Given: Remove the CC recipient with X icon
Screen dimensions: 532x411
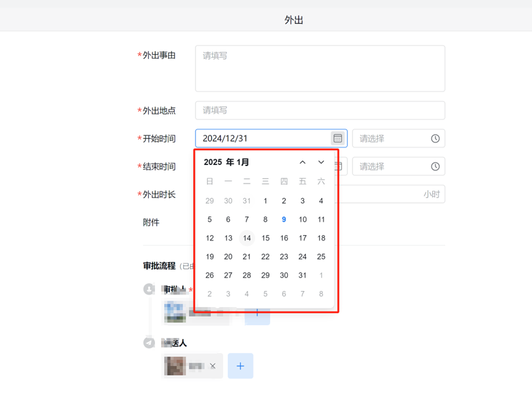Looking at the screenshot, I should (213, 366).
